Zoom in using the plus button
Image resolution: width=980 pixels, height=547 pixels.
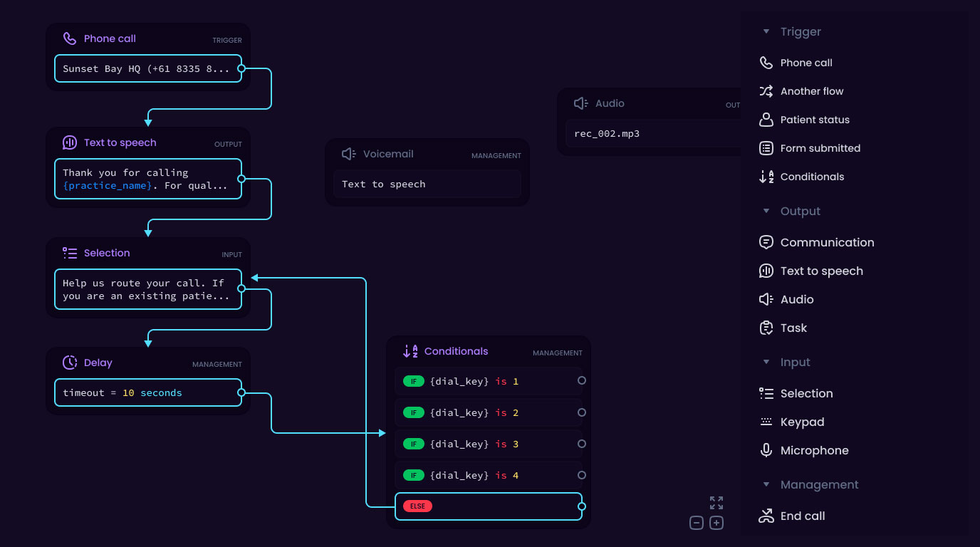pos(716,522)
